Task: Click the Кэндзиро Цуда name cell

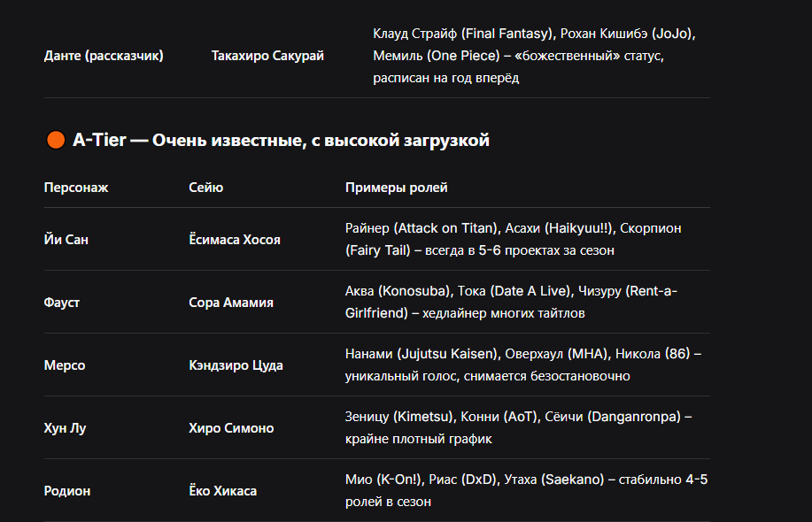Action: 236,365
